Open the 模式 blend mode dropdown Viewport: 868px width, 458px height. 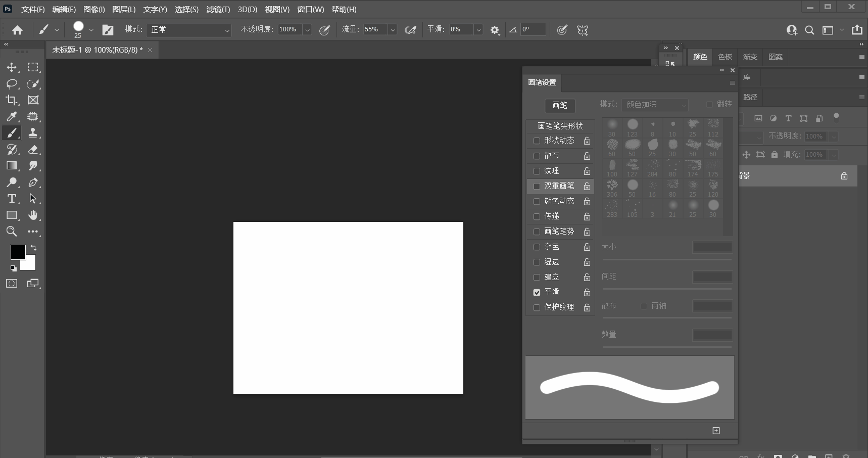189,30
